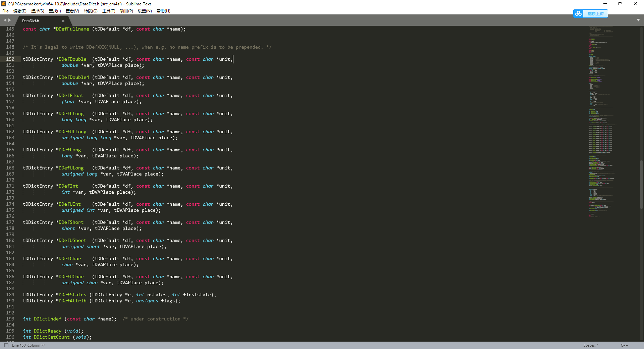Open the 工具(T) menu
Screen dimensions: 644x349
(109, 11)
